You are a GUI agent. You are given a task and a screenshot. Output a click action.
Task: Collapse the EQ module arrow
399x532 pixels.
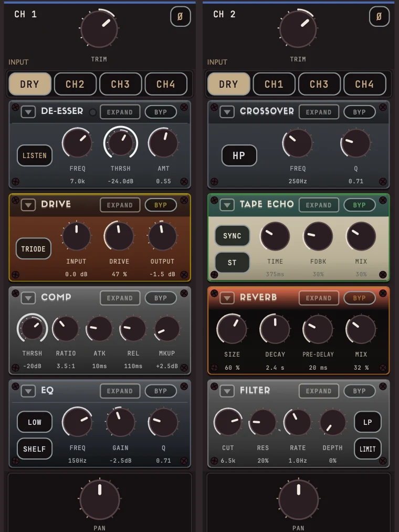click(x=28, y=391)
